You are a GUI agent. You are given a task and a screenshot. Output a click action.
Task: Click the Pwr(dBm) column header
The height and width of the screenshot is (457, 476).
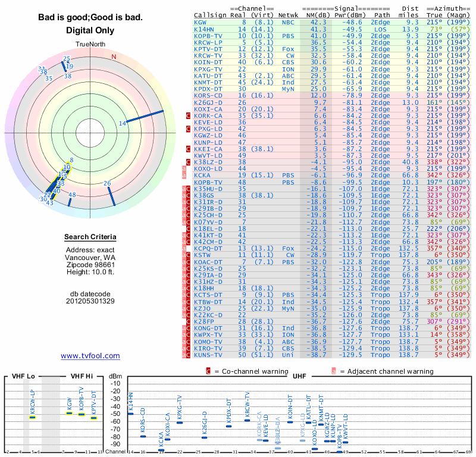pyautogui.click(x=350, y=15)
